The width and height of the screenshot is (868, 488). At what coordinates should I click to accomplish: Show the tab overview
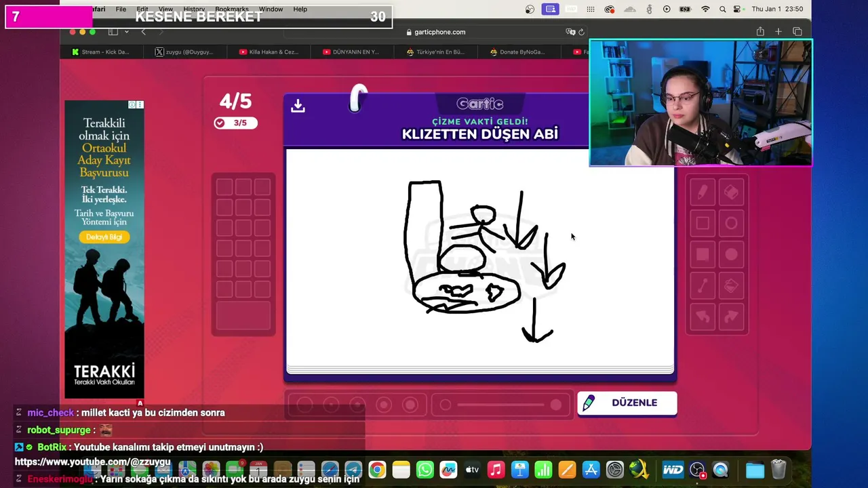click(x=797, y=32)
